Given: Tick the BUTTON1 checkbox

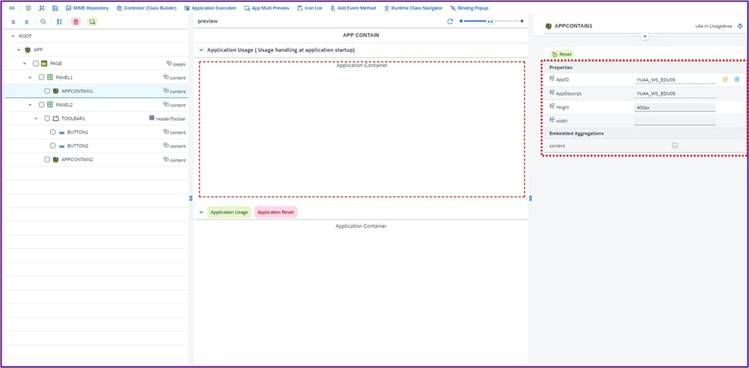Looking at the screenshot, I should 53,132.
